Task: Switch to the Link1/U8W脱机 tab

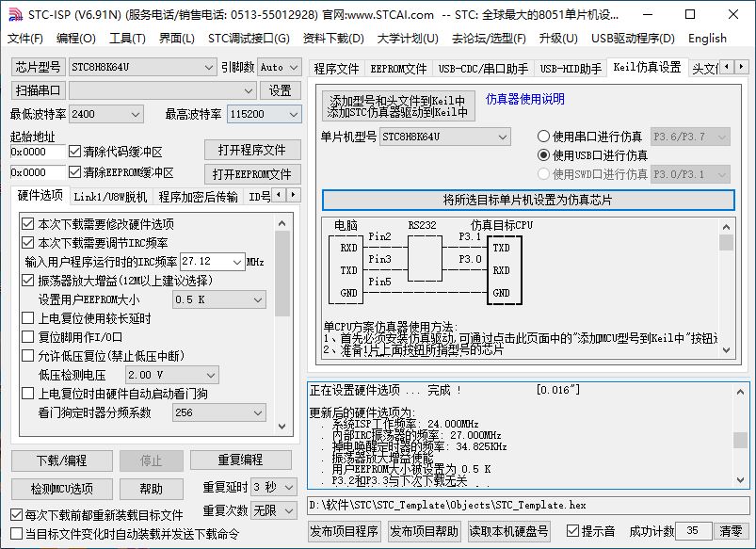Action: click(x=110, y=197)
